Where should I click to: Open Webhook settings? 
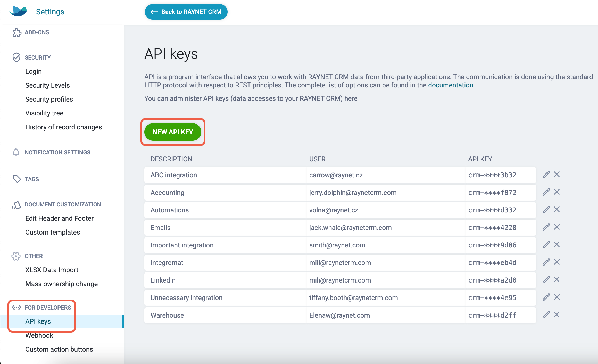(39, 335)
